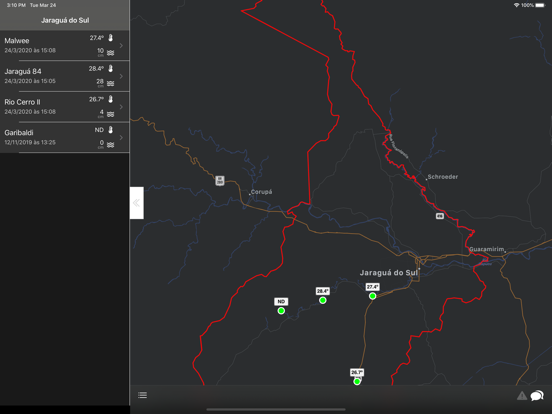Click Garibaldi timestamp 12/11/2019 às 13:25
Image resolution: width=552 pixels, height=414 pixels.
(x=30, y=142)
